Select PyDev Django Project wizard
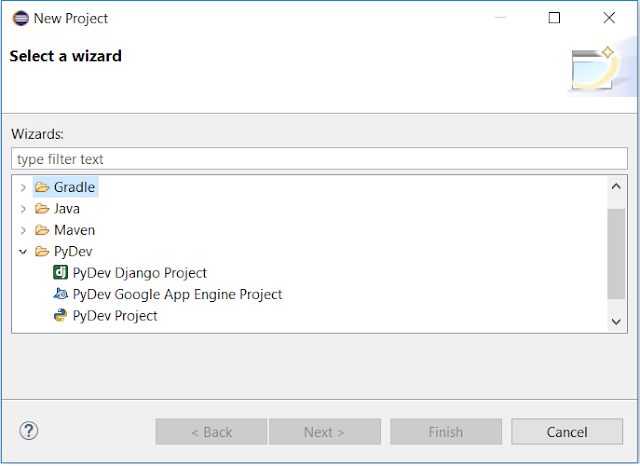This screenshot has height=466, width=640. point(139,273)
